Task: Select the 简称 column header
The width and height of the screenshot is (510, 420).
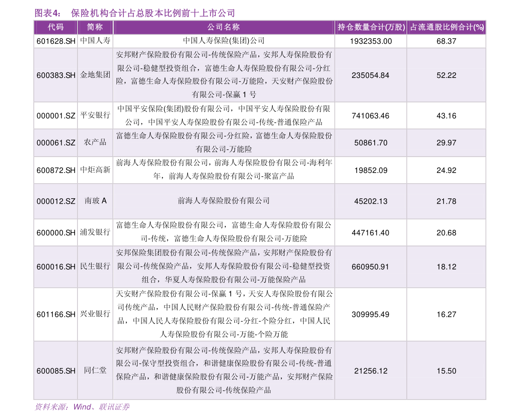Action: [x=95, y=27]
